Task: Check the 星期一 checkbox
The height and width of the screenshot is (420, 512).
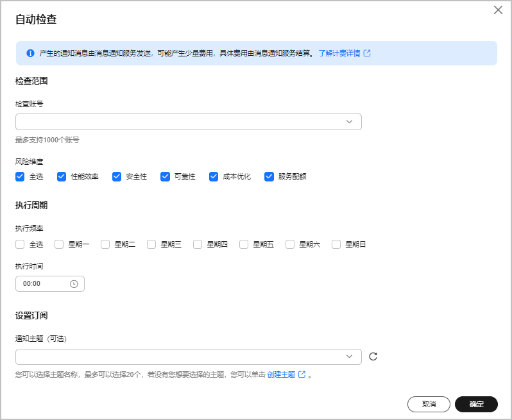Action: pos(59,244)
